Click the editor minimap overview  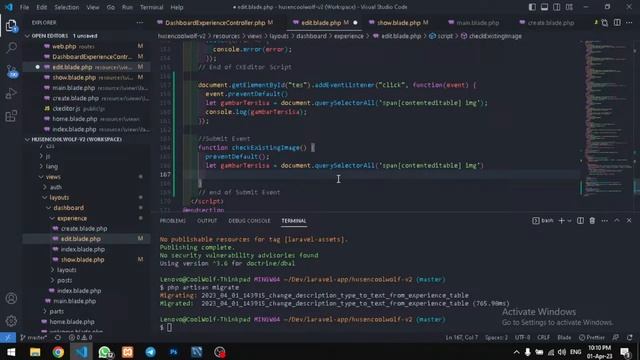coord(607,118)
